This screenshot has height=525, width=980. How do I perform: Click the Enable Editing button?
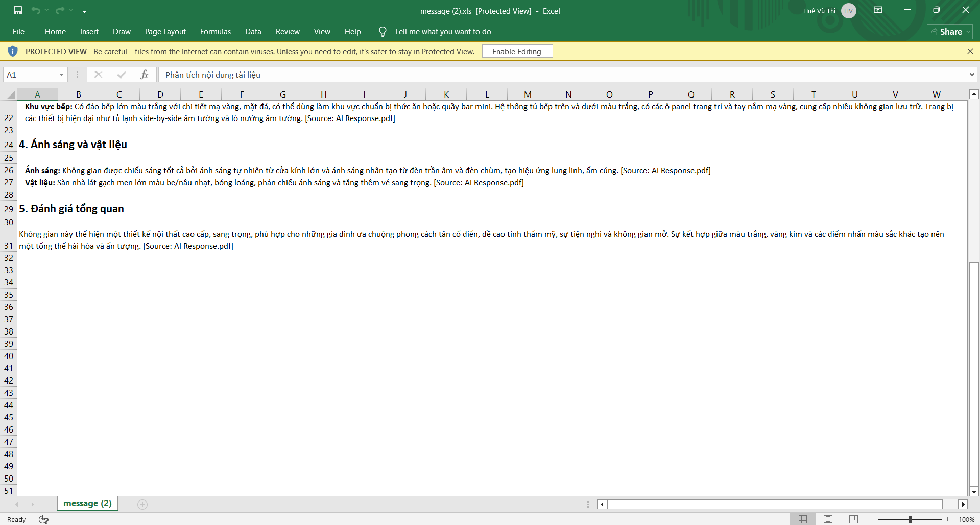point(517,52)
